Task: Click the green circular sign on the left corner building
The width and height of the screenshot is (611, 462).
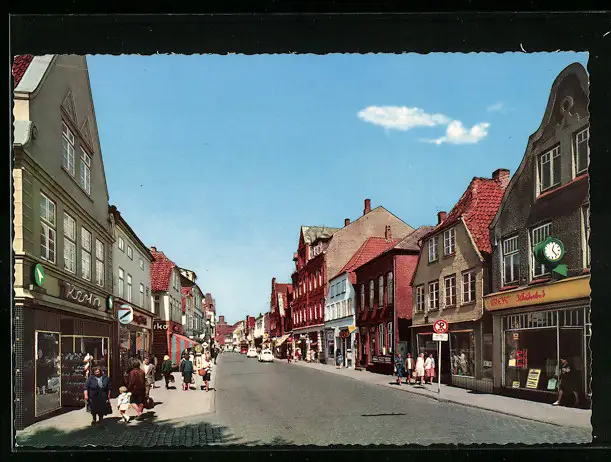Action: [39, 274]
